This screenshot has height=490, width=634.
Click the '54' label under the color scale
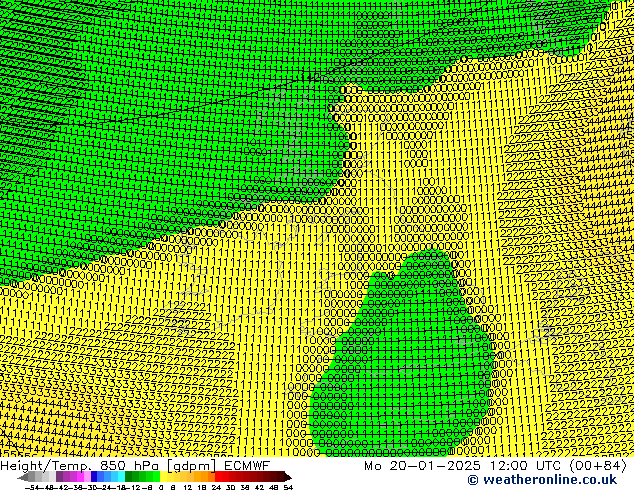pyautogui.click(x=288, y=488)
